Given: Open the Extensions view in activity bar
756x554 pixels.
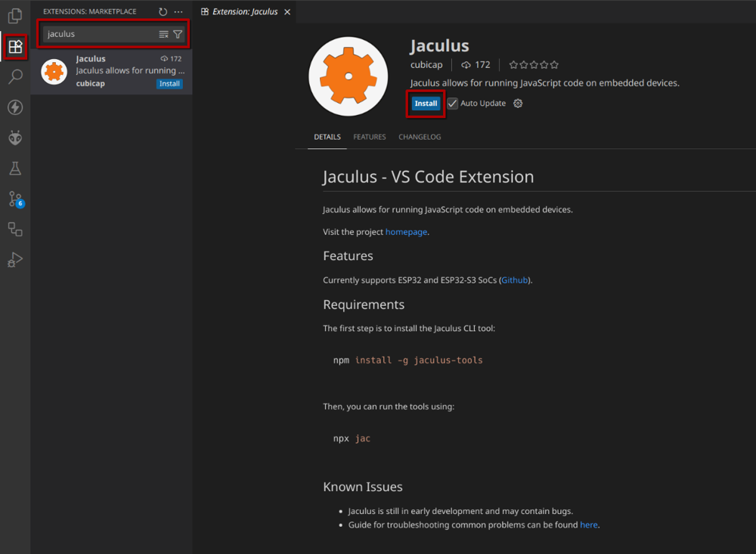Looking at the screenshot, I should (x=15, y=46).
